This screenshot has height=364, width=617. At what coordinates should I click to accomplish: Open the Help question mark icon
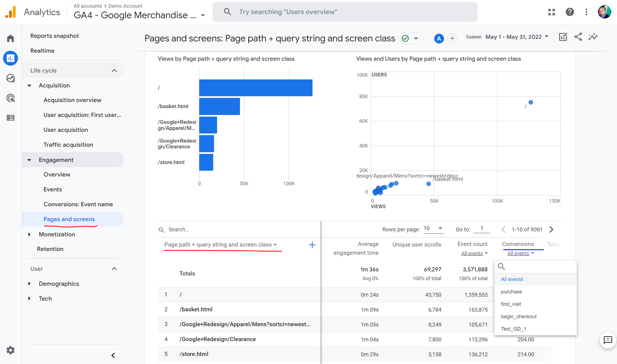click(x=570, y=12)
